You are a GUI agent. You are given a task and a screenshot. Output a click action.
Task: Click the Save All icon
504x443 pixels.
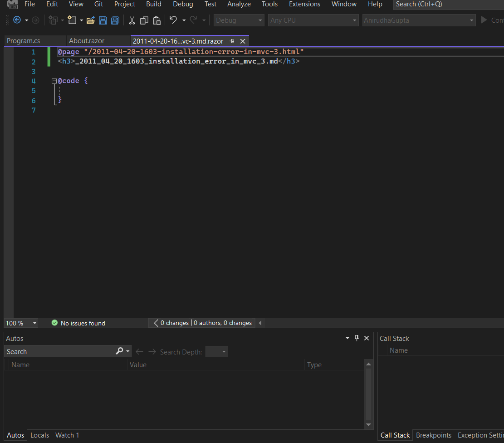[115, 20]
